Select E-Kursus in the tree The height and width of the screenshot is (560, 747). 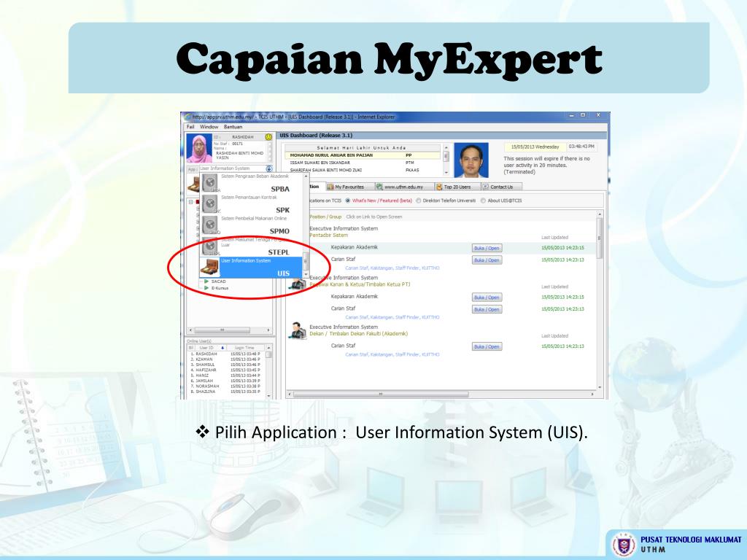pyautogui.click(x=220, y=288)
